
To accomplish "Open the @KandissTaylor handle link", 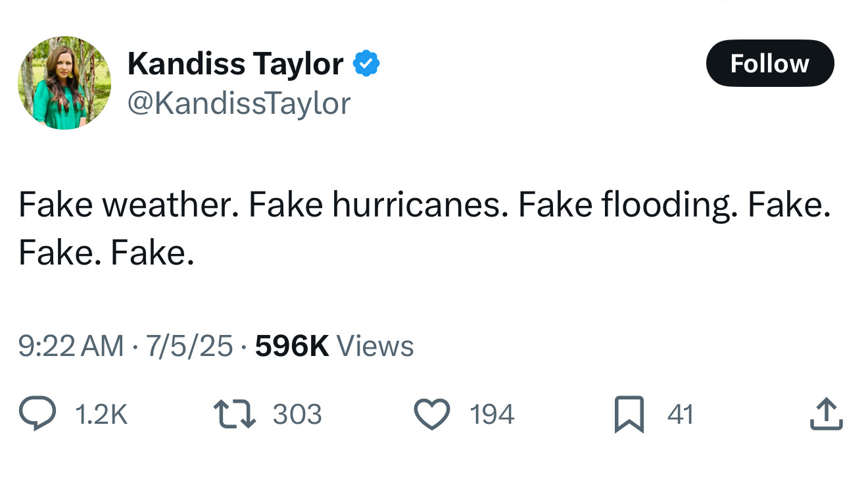I will pos(239,103).
